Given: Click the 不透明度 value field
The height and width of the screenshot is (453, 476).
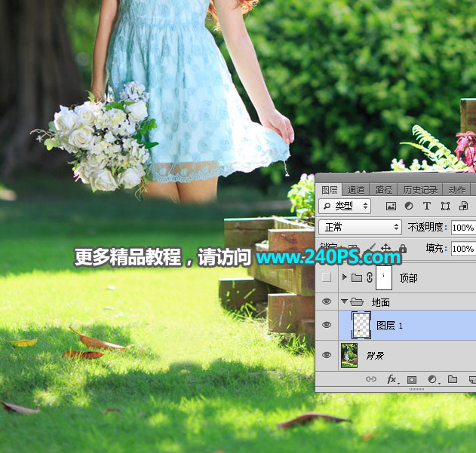Looking at the screenshot, I should pos(463,228).
